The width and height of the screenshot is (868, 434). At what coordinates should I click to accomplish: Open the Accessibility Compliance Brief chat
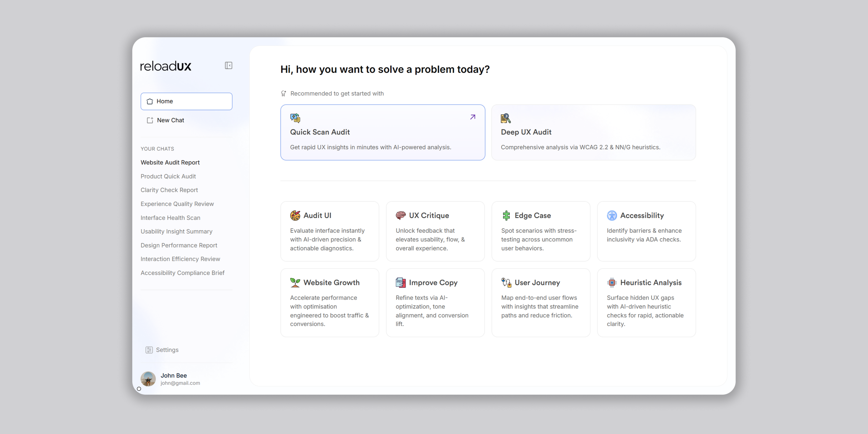(182, 273)
